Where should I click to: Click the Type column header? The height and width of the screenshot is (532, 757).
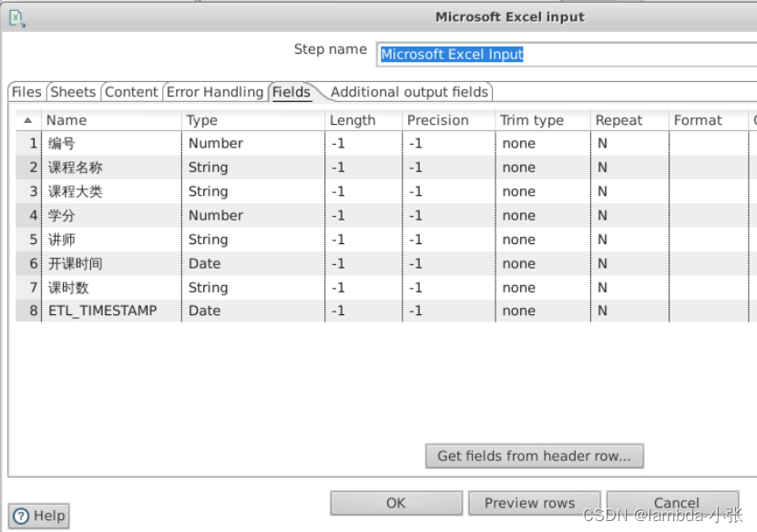pos(253,120)
